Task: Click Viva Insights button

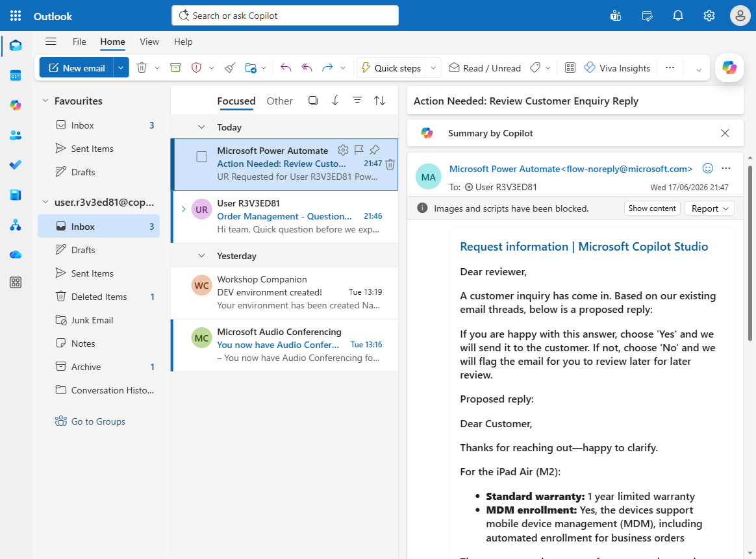Action: pos(617,68)
